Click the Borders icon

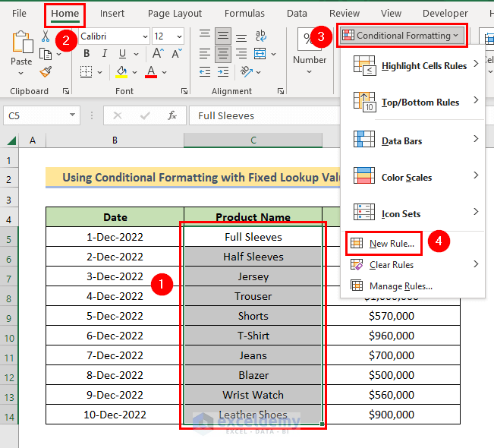coord(86,72)
